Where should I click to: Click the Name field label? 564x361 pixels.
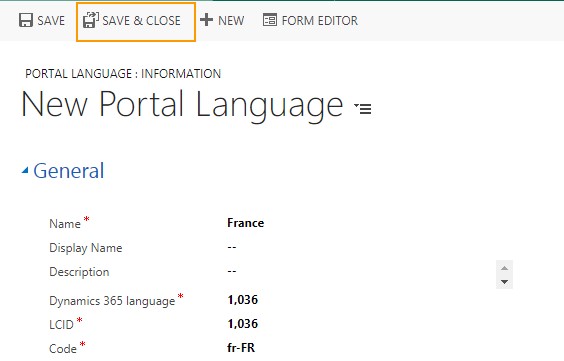tap(65, 224)
